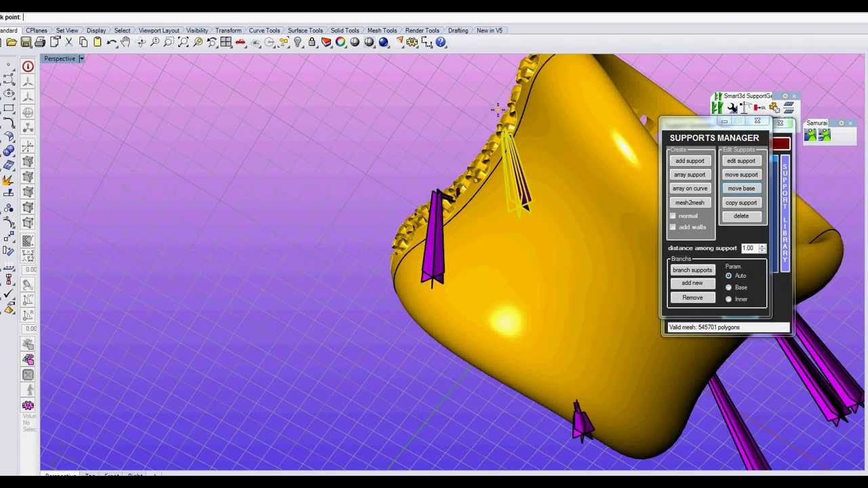
Task: Open the Curve Tools tab
Action: tap(264, 30)
